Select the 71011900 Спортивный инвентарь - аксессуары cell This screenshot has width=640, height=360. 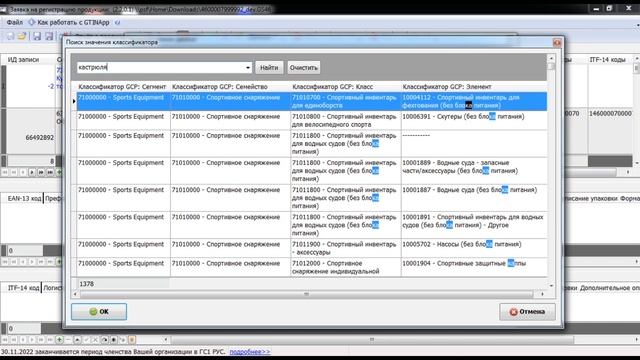(345, 248)
